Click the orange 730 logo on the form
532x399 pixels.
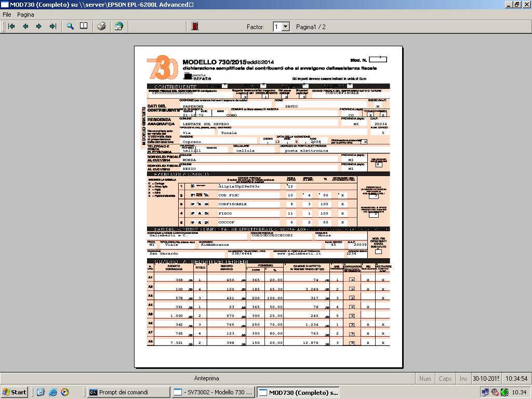[x=163, y=67]
